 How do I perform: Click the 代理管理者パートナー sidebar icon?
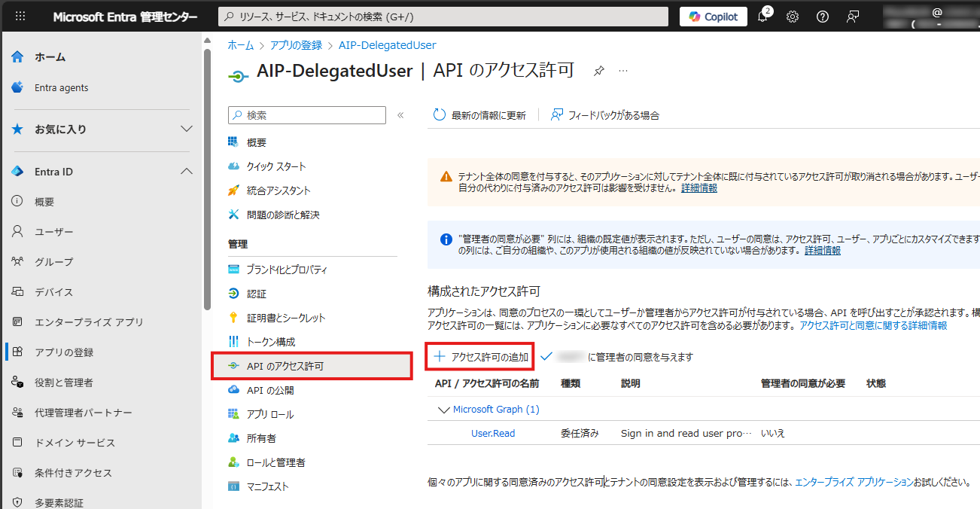[x=17, y=413]
